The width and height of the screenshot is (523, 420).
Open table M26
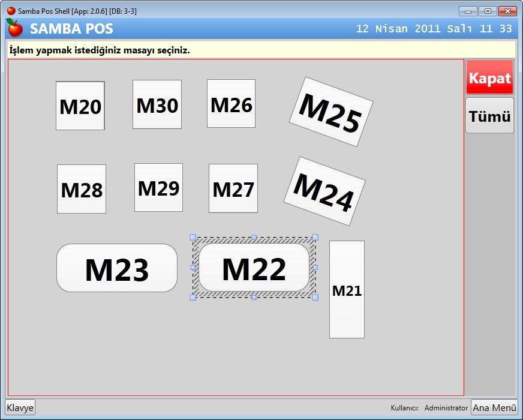[231, 103]
